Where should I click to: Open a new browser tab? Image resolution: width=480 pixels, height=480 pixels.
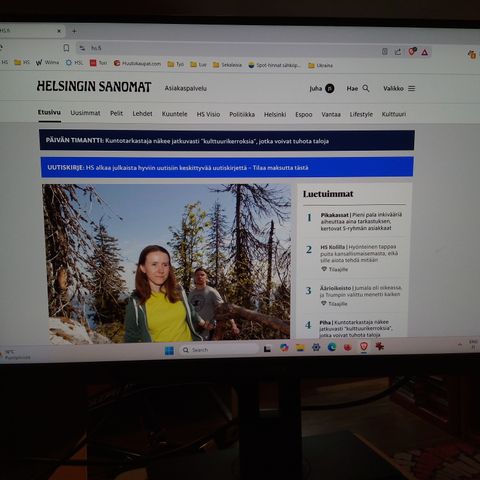pyautogui.click(x=74, y=31)
